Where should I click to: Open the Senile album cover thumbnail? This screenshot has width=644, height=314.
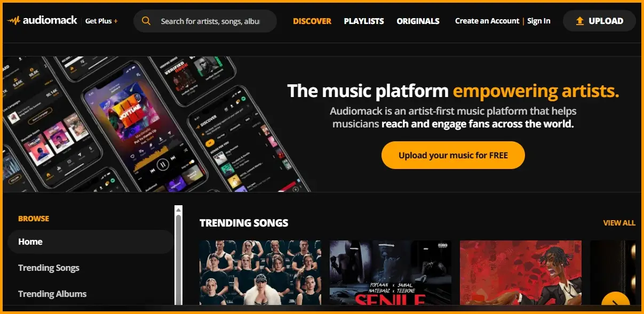point(390,272)
